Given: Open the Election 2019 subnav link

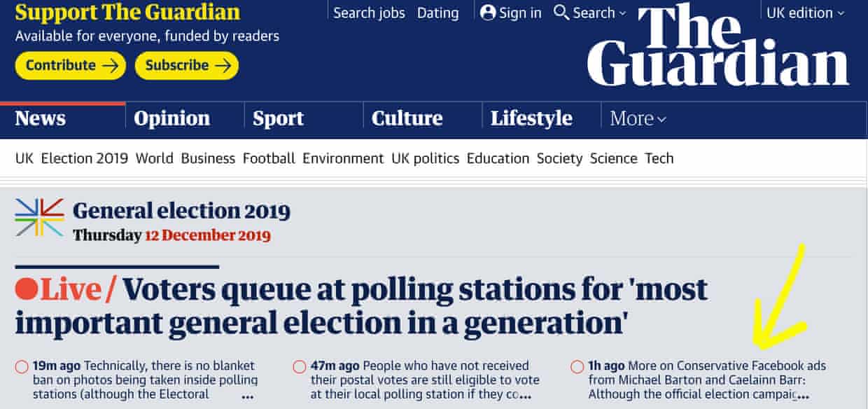Looking at the screenshot, I should 84,158.
